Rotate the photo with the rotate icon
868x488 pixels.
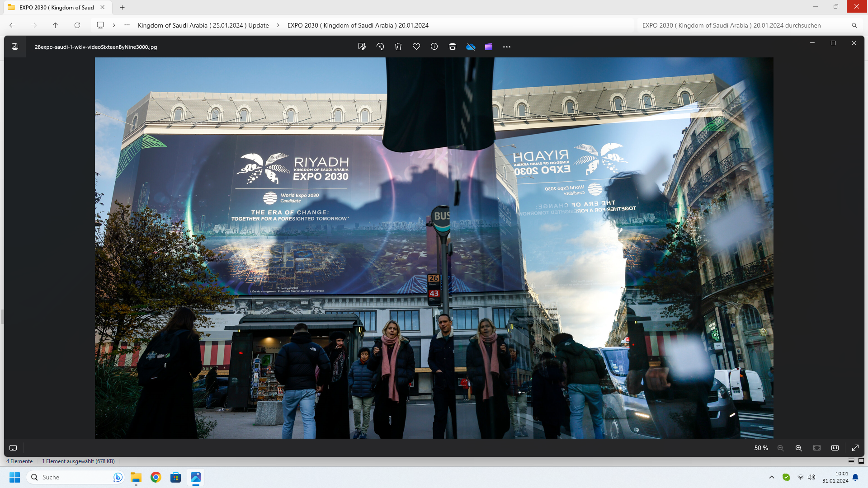point(380,47)
